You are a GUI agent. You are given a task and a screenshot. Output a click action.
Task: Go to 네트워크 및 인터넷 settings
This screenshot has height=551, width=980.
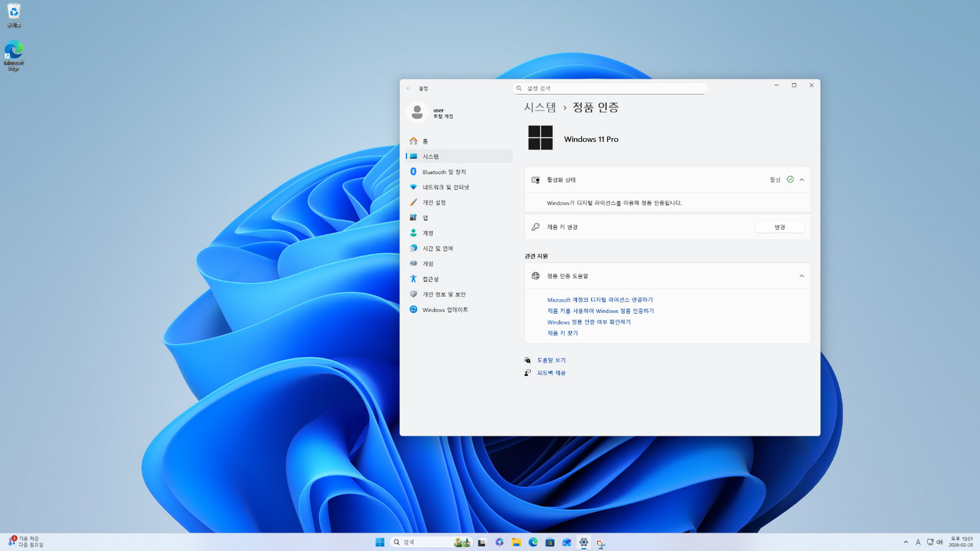point(446,187)
